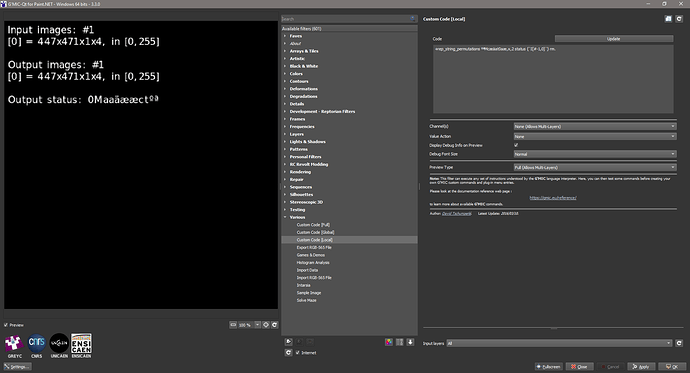Viewport: 690px width, 373px height.
Task: Toggle the Preview checkbox
Action: pos(6,325)
